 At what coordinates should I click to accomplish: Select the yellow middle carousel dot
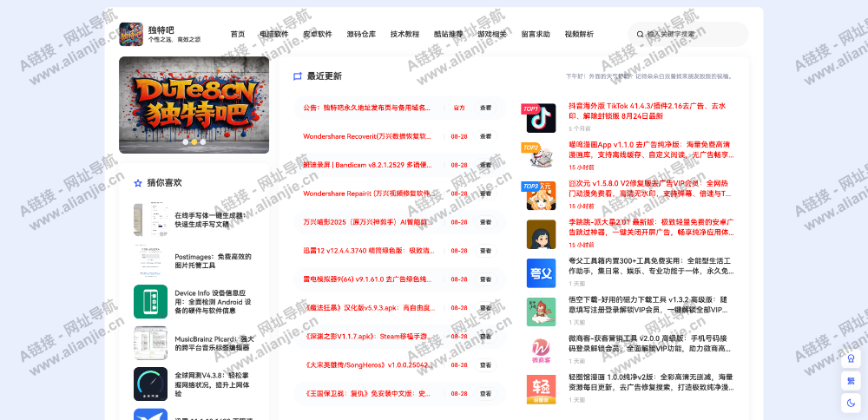click(x=194, y=141)
